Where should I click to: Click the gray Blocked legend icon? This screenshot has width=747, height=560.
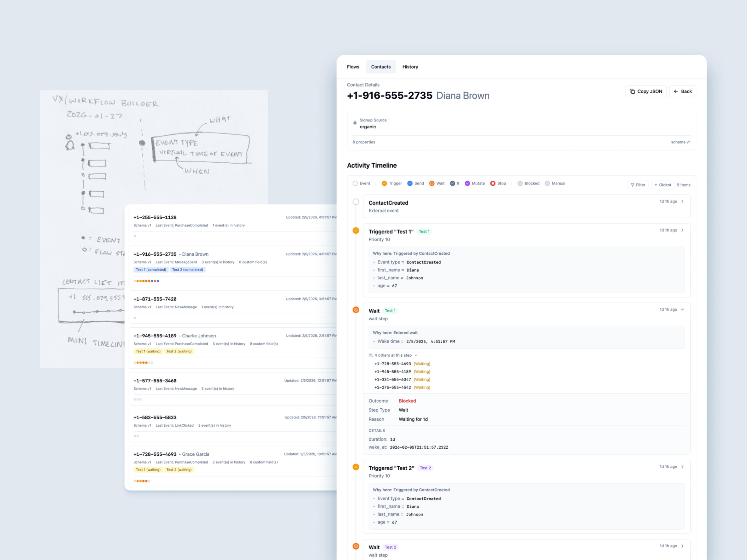click(520, 183)
